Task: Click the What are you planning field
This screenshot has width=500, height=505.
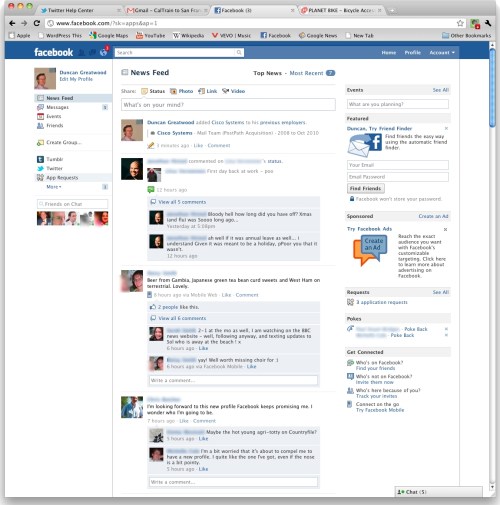Action: (398, 104)
